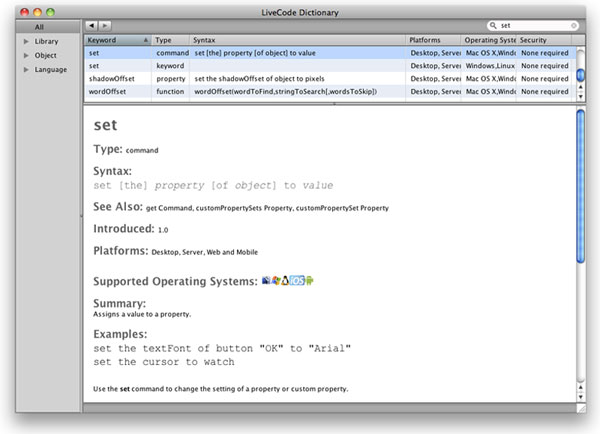This screenshot has height=434, width=600.
Task: Open the customPropertySet Property link
Action: click(x=342, y=208)
